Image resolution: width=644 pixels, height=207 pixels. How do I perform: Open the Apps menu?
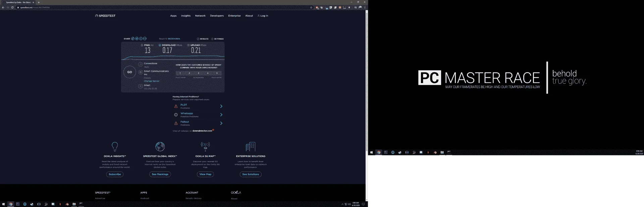pyautogui.click(x=173, y=16)
